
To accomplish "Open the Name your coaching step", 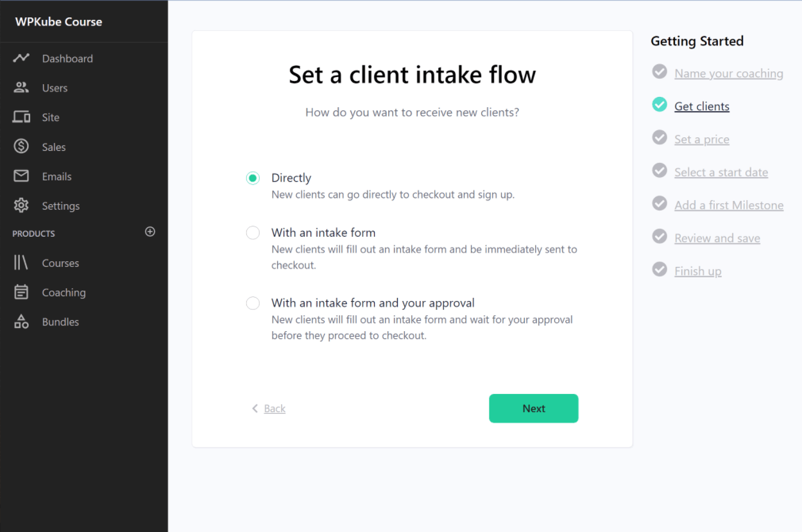I will pos(728,74).
